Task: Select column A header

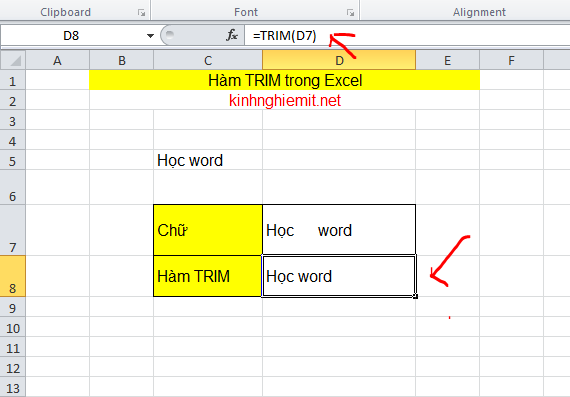Action: point(57,60)
